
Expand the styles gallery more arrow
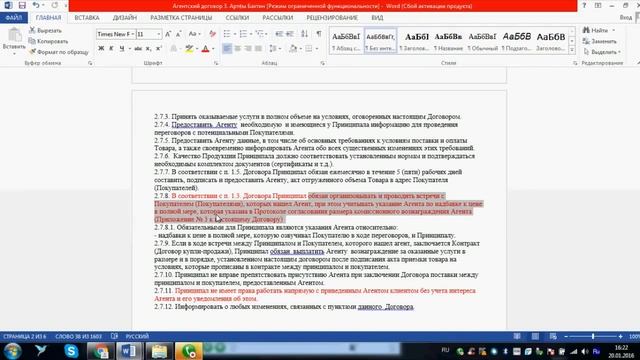click(x=572, y=50)
